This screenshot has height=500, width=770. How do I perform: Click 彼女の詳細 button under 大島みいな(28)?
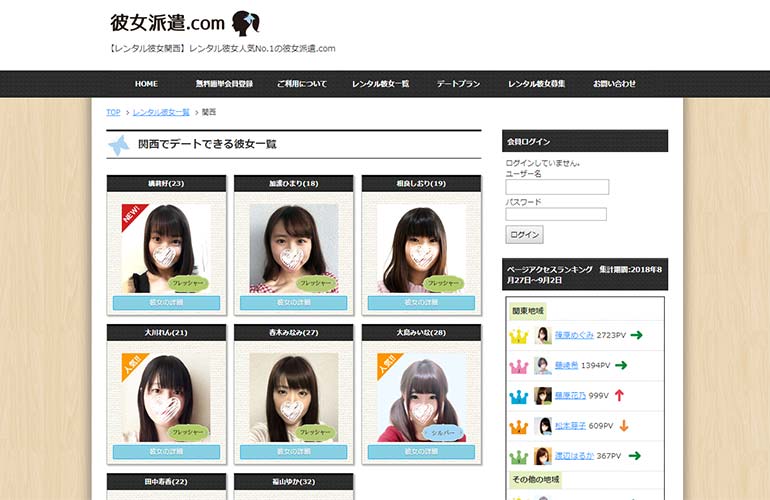click(421, 452)
